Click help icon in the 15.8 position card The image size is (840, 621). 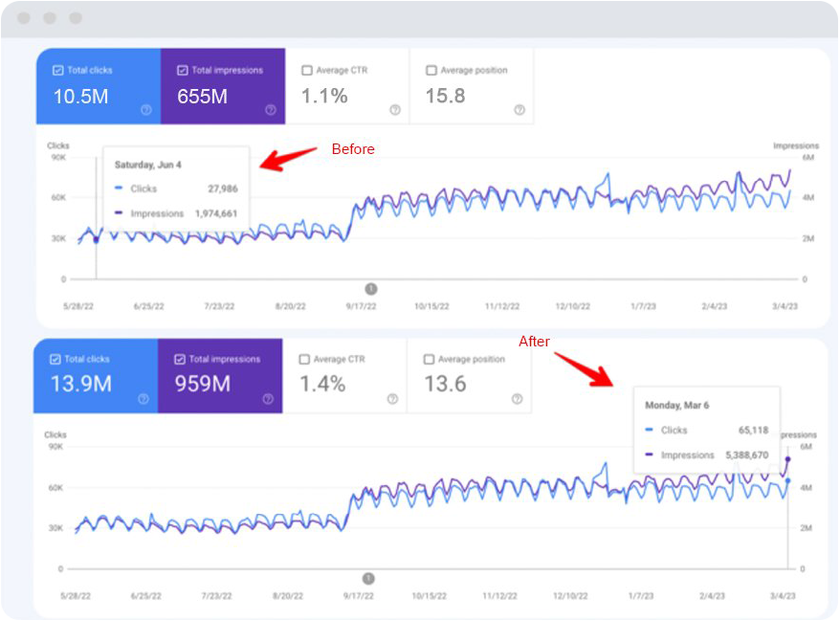pyautogui.click(x=519, y=110)
